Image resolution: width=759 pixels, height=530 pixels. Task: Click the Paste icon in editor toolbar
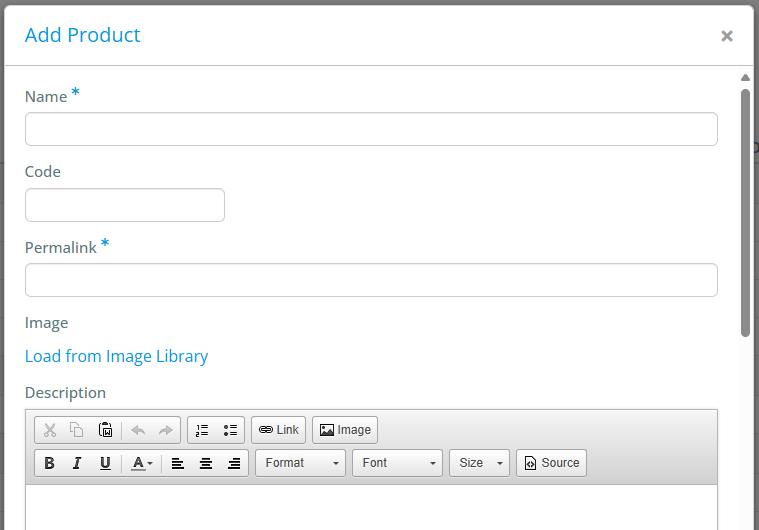105,430
